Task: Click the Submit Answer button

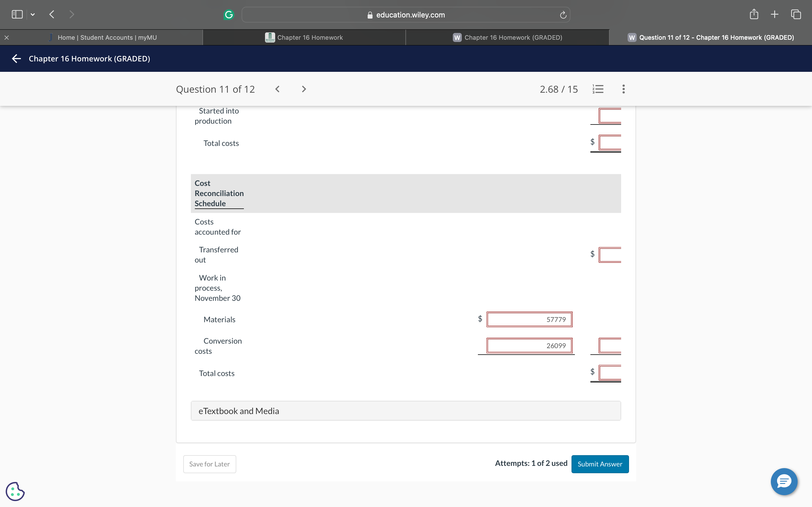Action: (600, 464)
